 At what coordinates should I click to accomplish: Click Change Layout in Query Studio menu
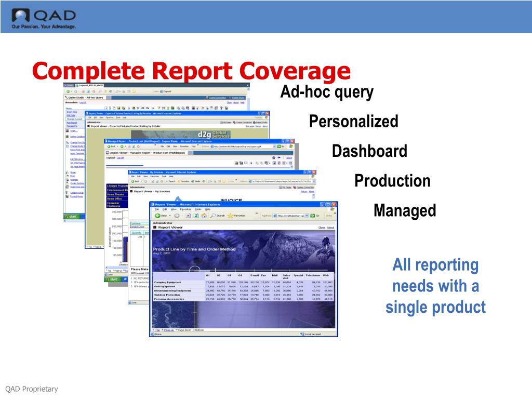click(74, 119)
